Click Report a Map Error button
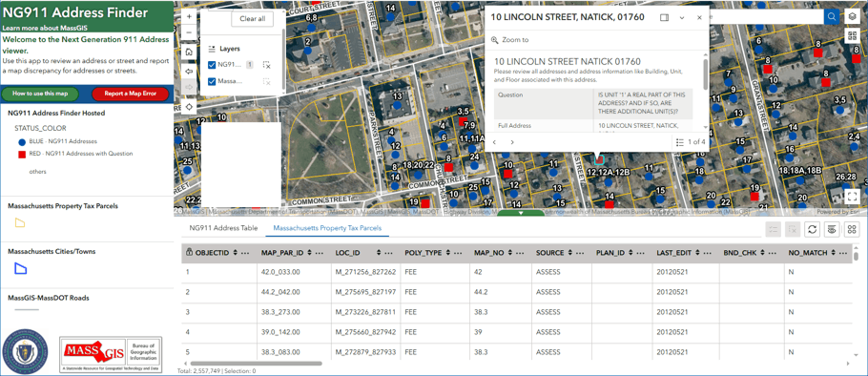 [130, 94]
